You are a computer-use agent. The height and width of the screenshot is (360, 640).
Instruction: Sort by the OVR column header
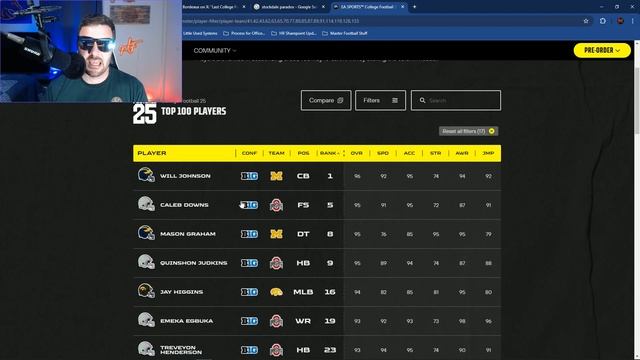point(356,153)
